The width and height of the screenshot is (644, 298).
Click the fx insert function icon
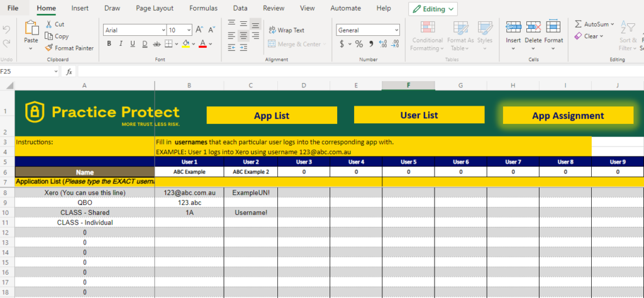tap(69, 72)
